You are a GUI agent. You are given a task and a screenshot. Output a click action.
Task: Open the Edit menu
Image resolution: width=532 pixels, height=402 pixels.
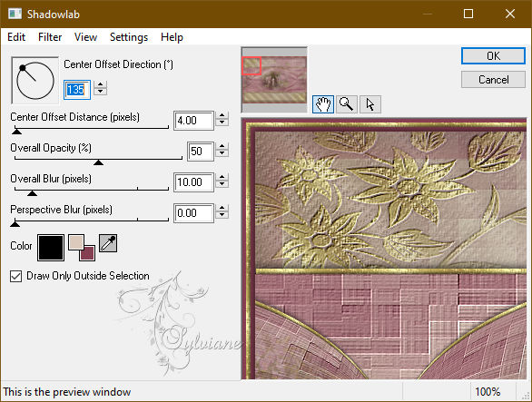pos(16,37)
